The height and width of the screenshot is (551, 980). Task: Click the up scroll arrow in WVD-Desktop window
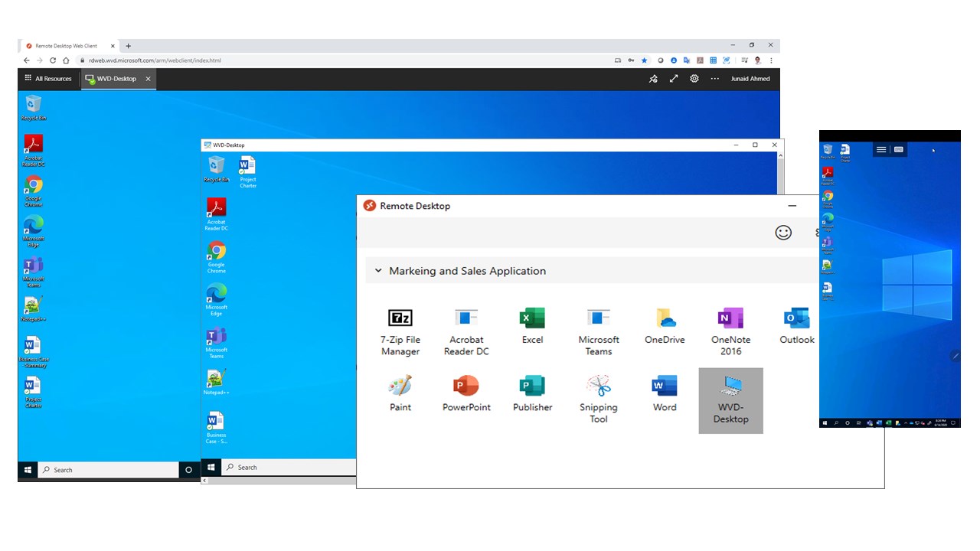click(x=780, y=155)
